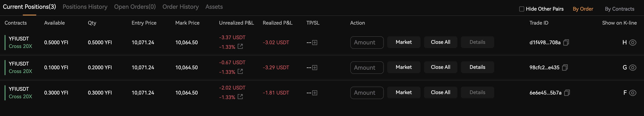This screenshot has height=116, width=644.
Task: Select the By Contracts view
Action: coord(620,9)
